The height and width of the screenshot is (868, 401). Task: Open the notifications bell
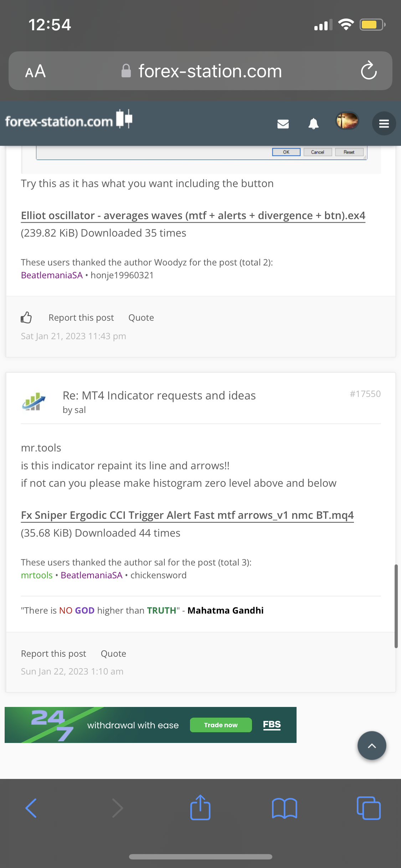313,124
